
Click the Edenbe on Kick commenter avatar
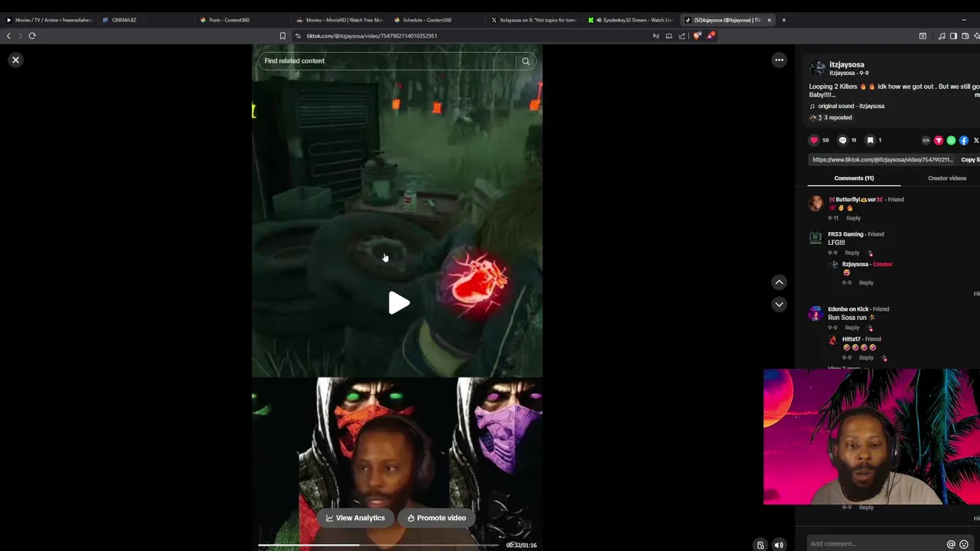pyautogui.click(x=815, y=314)
